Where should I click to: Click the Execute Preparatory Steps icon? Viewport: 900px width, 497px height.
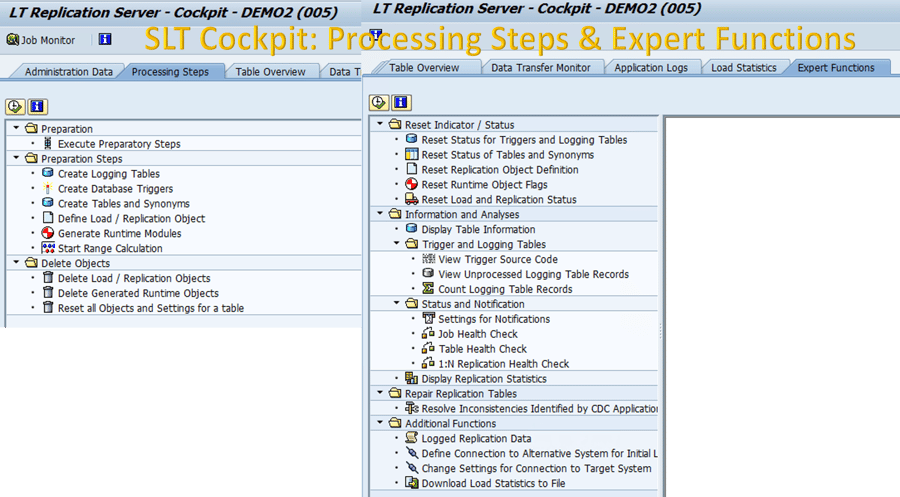coord(48,143)
